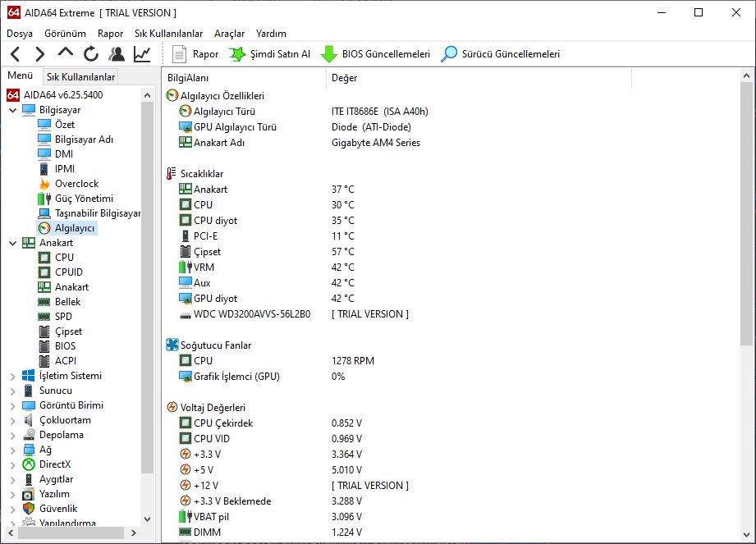The height and width of the screenshot is (544, 756).
Task: Open Güç Yönetimi battery icon item
Action: point(84,199)
